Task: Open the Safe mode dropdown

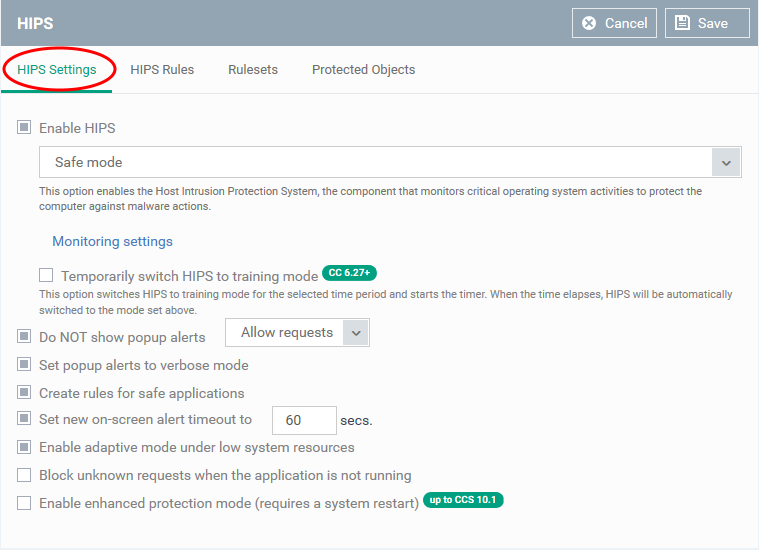Action: [390, 162]
